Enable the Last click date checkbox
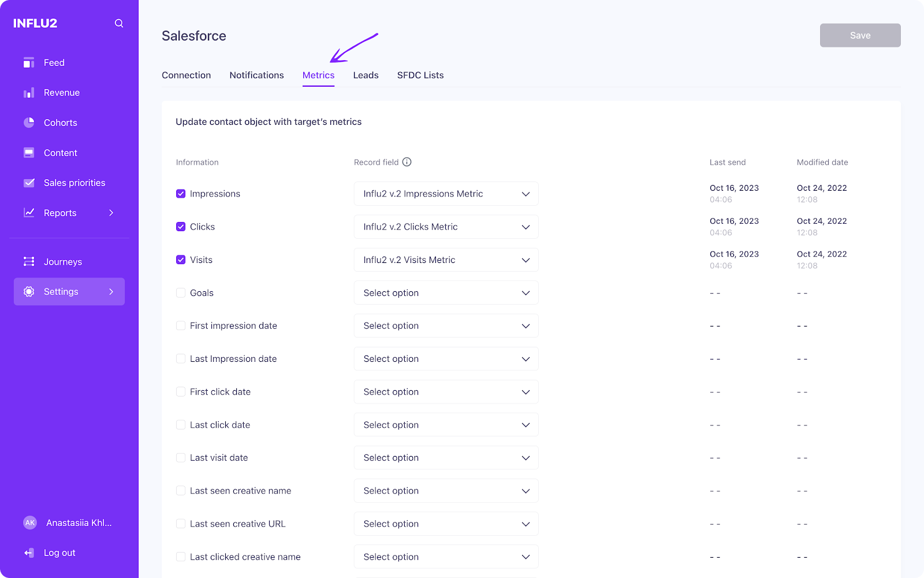Image resolution: width=924 pixels, height=578 pixels. coord(181,424)
